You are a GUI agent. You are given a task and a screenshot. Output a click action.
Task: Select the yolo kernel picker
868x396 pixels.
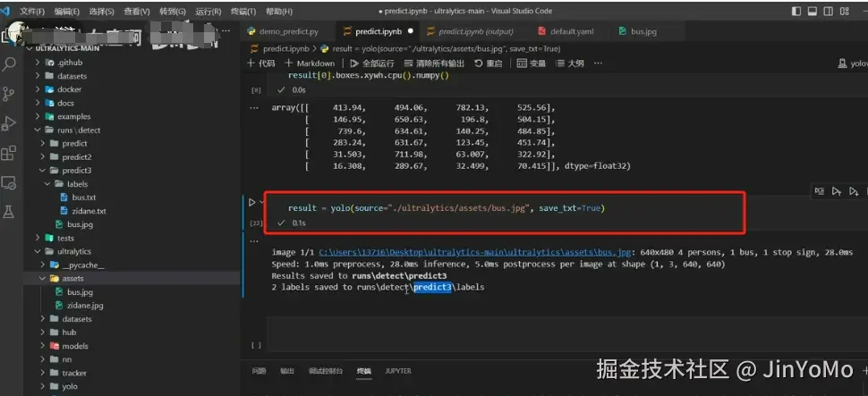(853, 63)
